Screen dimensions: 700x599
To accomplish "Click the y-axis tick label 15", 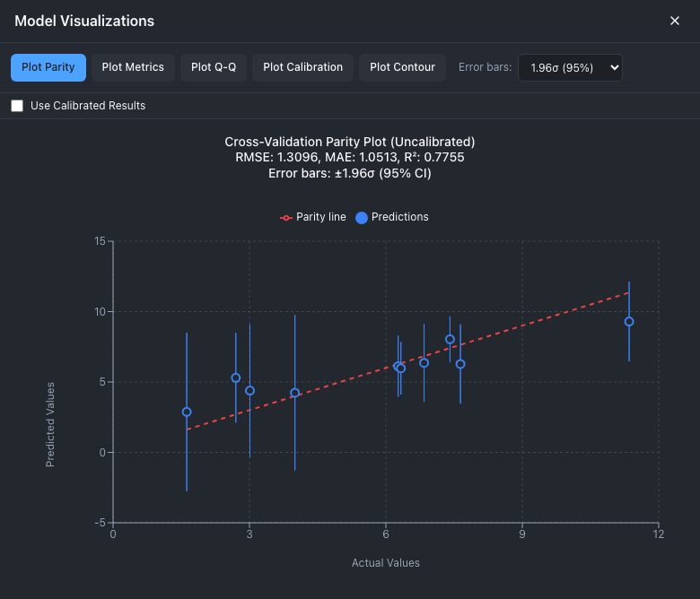I will tap(100, 241).
